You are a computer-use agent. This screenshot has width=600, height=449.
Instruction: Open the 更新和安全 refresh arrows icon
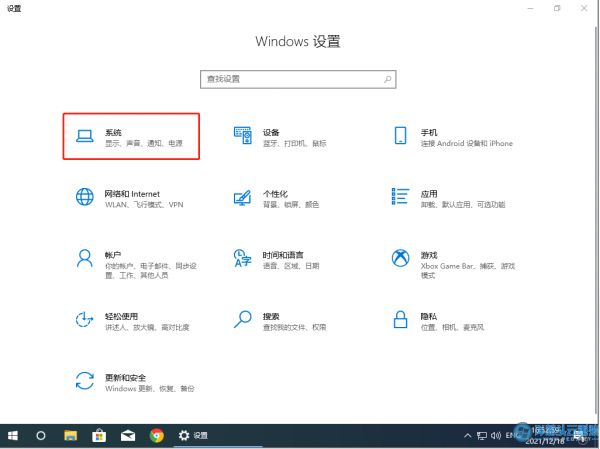tap(85, 381)
